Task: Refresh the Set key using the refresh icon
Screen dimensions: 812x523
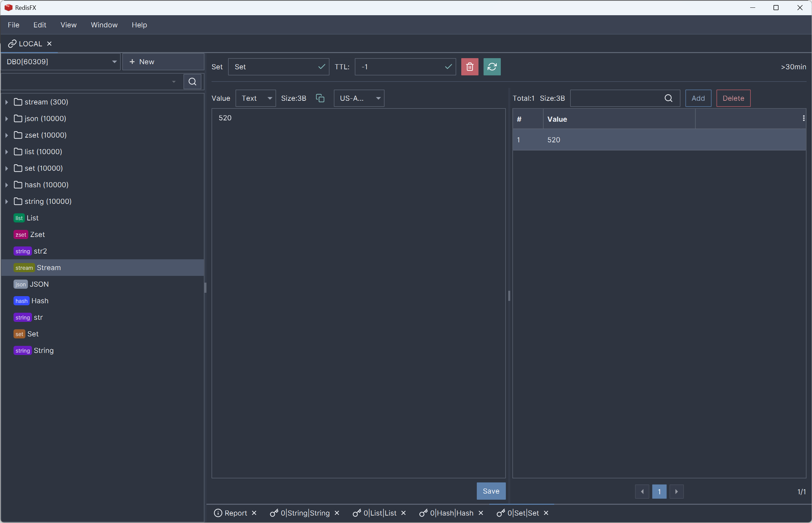Action: (492, 67)
